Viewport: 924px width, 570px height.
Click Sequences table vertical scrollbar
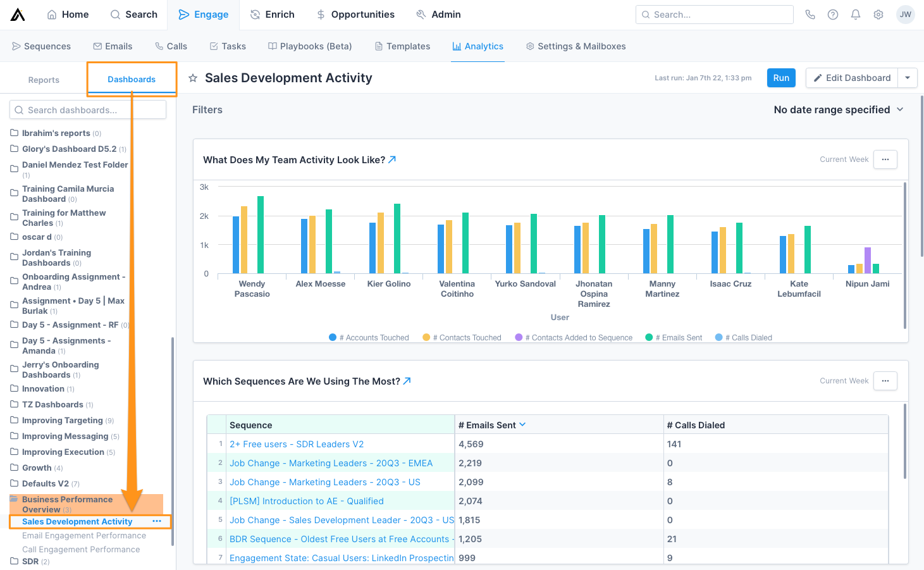tap(905, 441)
